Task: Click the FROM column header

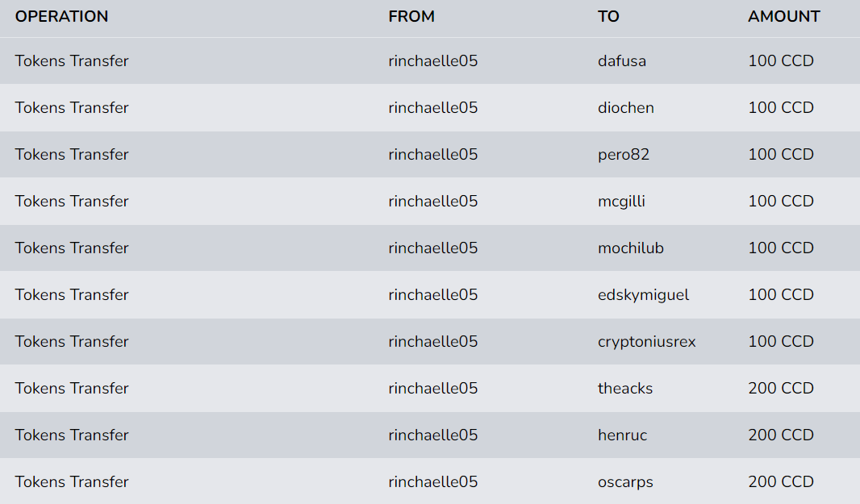Action: tap(411, 16)
